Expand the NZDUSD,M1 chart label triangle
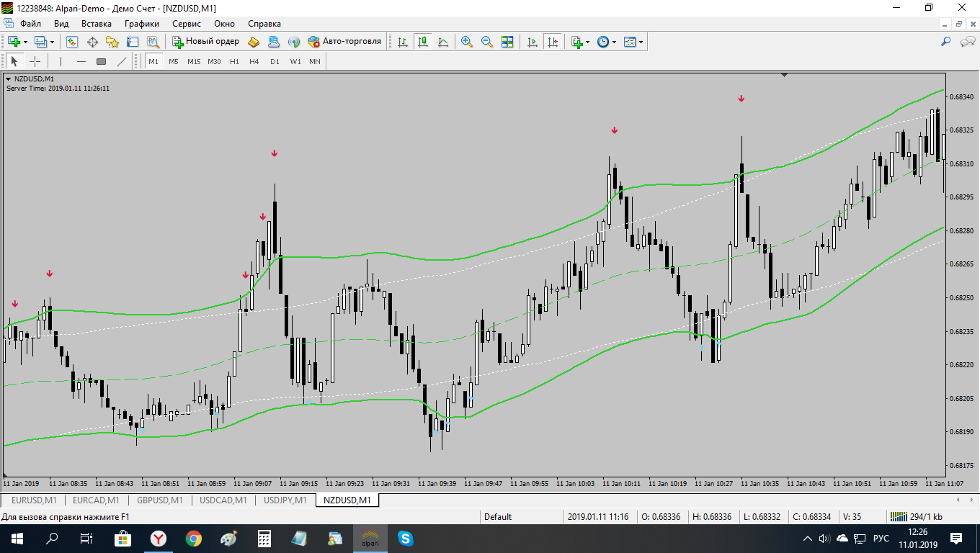This screenshot has height=553, width=980. point(9,79)
